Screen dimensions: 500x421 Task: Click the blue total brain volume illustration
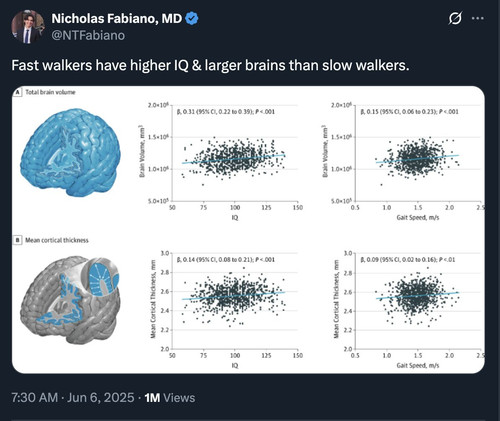coord(71,152)
